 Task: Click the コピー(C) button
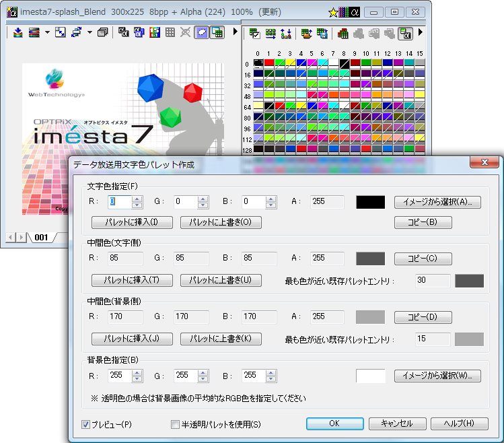pos(423,259)
